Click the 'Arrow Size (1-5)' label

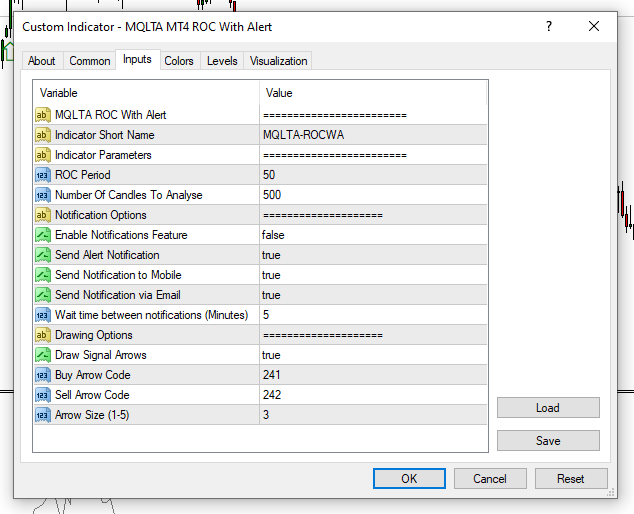coord(92,415)
